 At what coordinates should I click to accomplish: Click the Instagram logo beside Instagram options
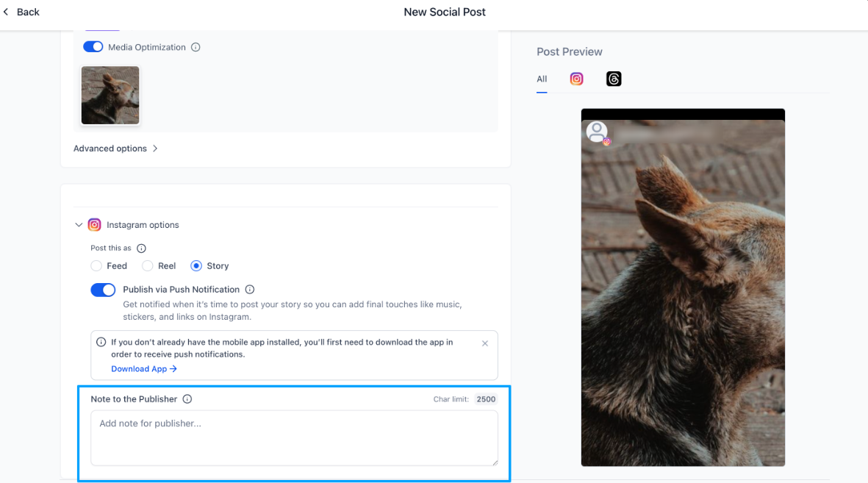[x=94, y=225]
